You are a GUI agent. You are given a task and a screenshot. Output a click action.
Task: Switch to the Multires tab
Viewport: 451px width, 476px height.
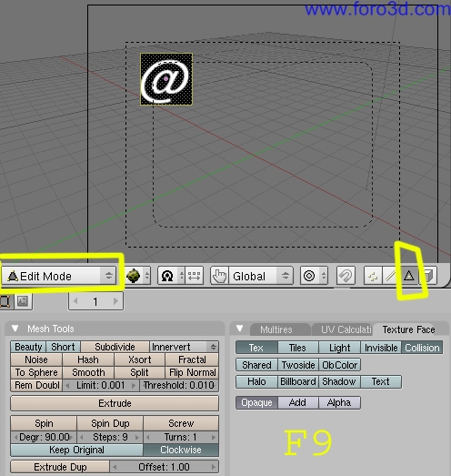[x=276, y=329]
